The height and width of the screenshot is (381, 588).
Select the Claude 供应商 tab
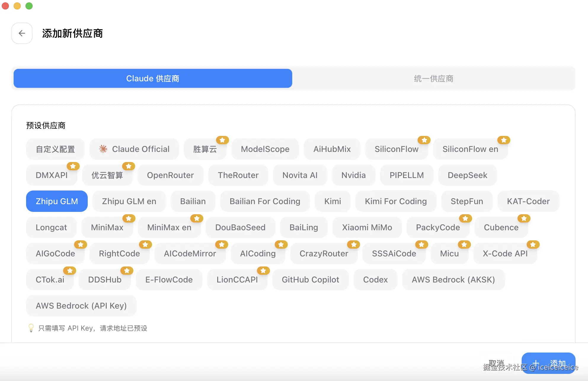[152, 78]
